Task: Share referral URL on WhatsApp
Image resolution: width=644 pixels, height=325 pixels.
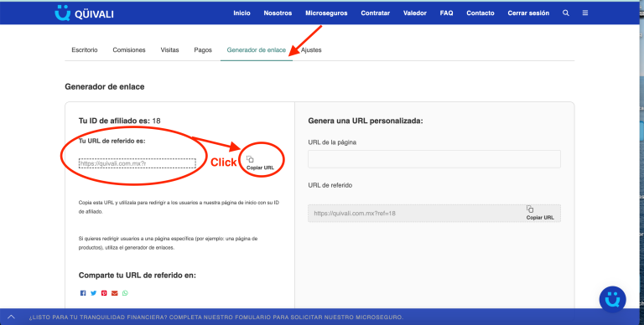Action: click(x=125, y=293)
